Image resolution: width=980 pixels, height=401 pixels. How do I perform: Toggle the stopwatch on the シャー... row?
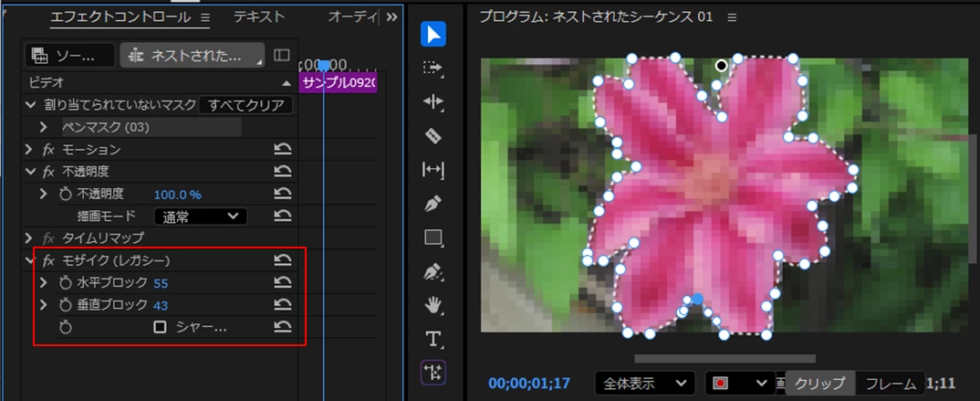(x=66, y=327)
